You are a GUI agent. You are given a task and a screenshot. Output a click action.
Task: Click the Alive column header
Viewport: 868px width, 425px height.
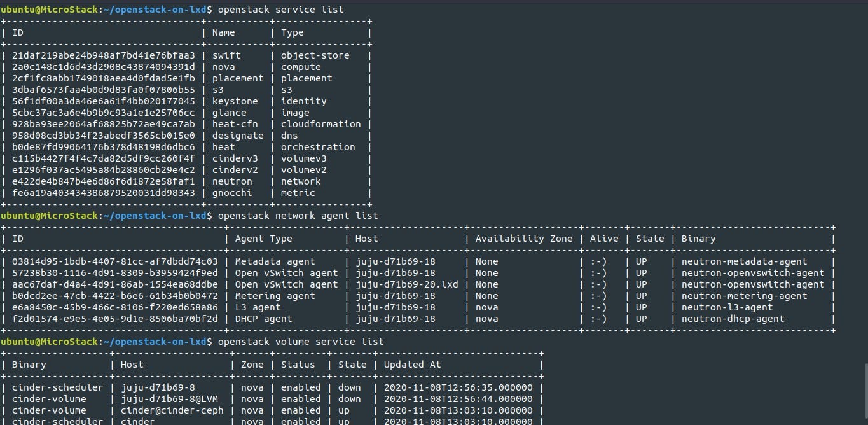(604, 239)
